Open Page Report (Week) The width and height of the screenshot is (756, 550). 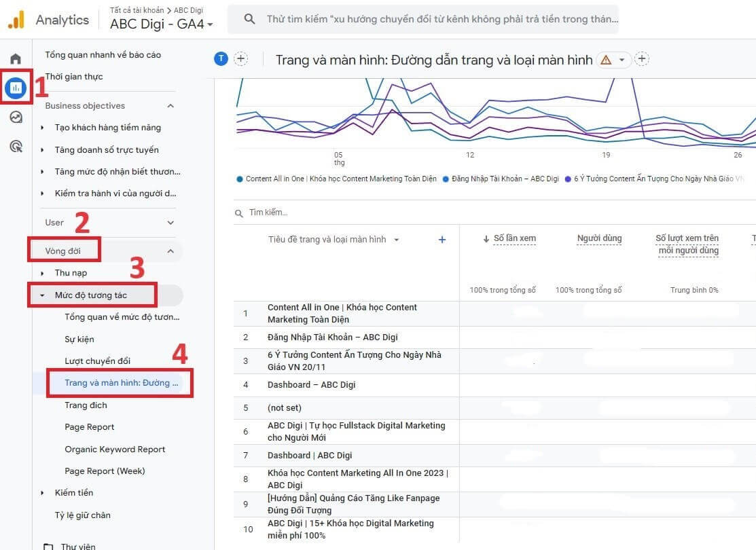[x=105, y=471]
